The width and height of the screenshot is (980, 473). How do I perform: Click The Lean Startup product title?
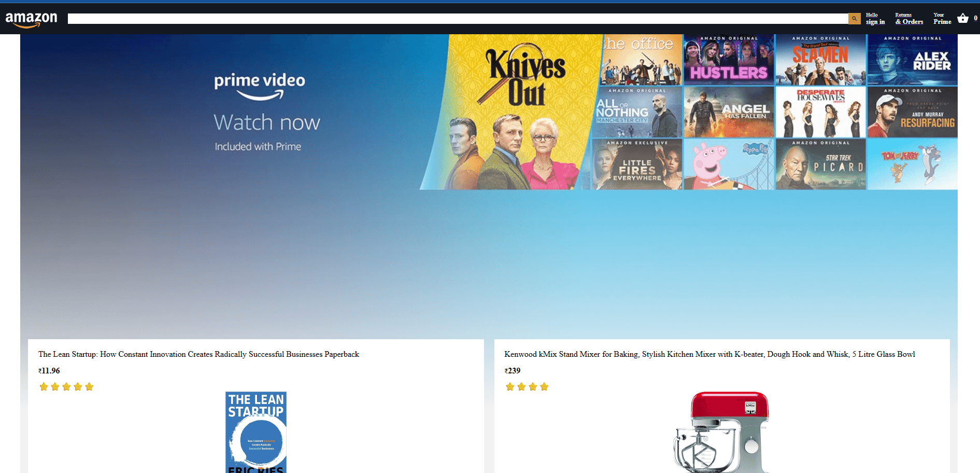[198, 354]
